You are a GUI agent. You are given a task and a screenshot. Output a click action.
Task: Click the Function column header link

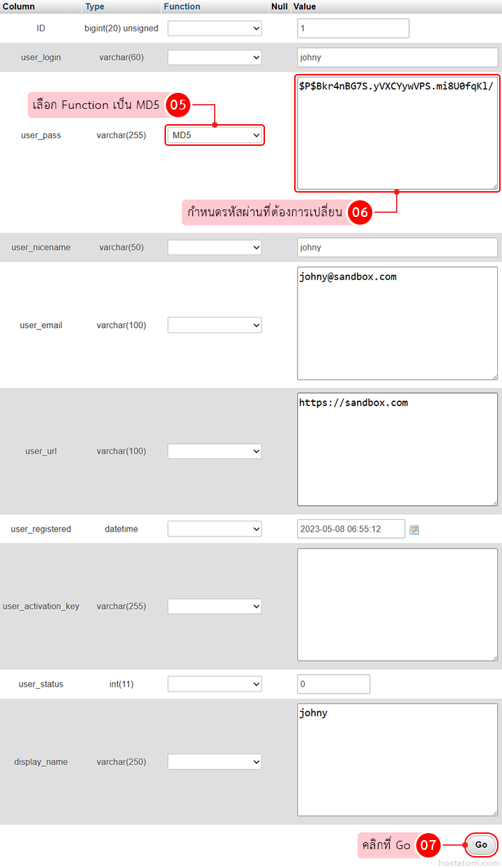[x=182, y=6]
